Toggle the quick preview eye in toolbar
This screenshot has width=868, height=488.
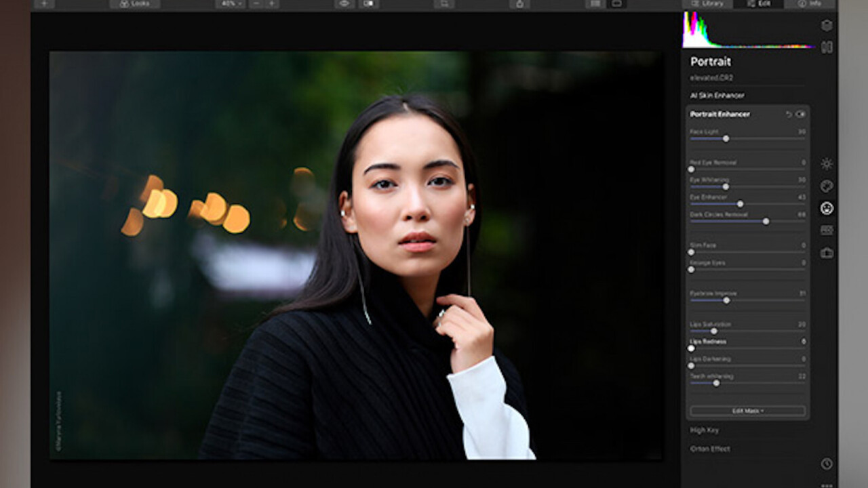click(344, 3)
